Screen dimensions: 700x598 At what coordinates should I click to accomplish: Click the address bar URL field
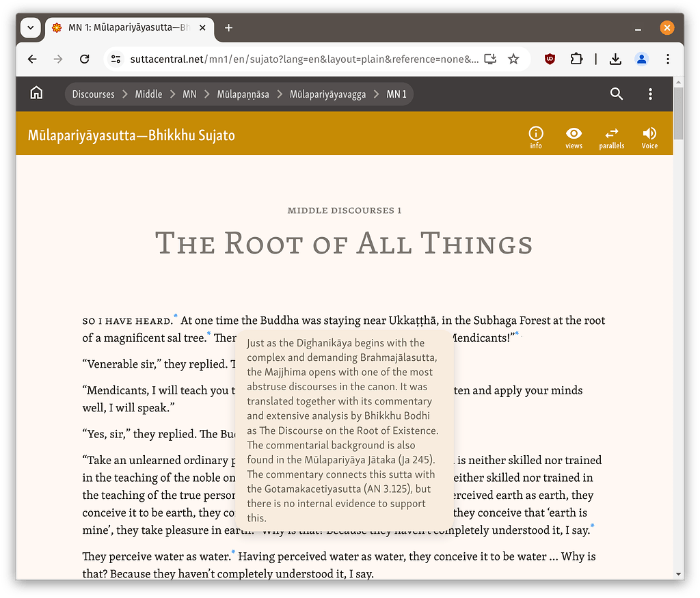tap(301, 59)
